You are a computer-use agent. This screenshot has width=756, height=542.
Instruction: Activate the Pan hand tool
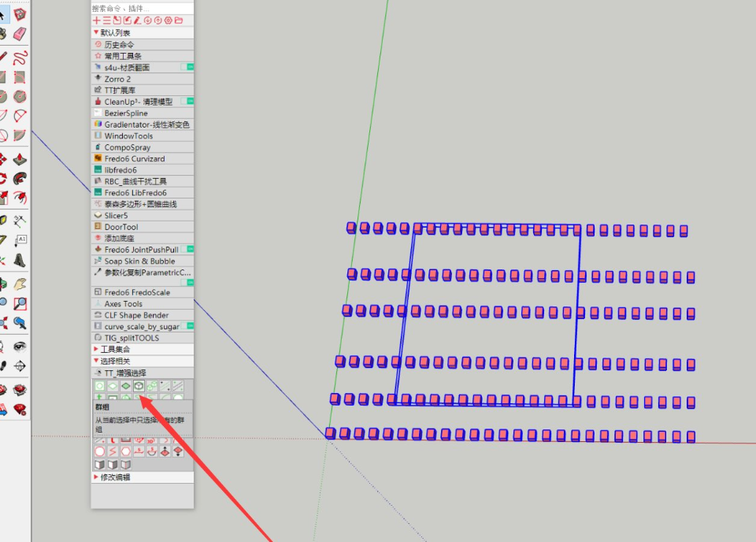pos(20,284)
